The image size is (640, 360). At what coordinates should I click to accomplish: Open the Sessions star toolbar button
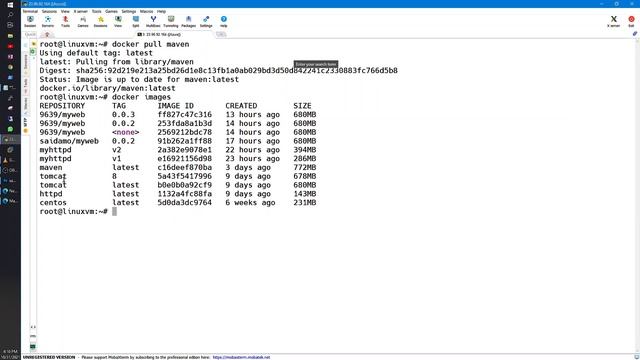(x=100, y=21)
